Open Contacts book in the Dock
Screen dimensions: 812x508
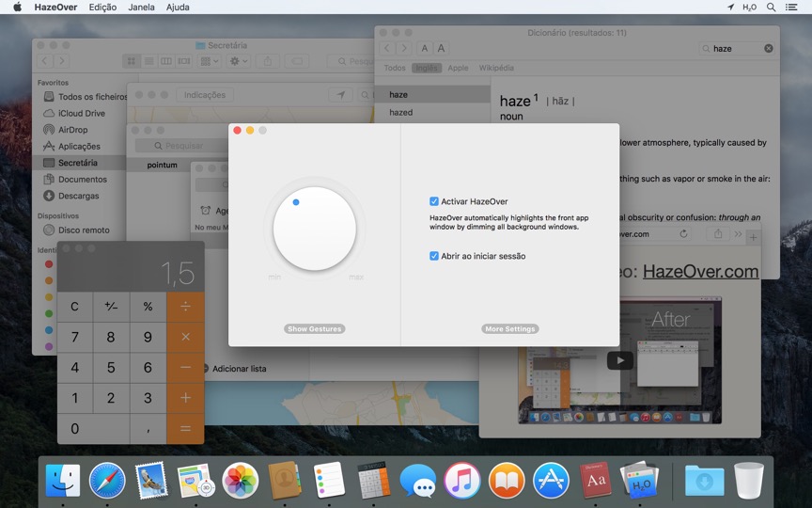(285, 481)
